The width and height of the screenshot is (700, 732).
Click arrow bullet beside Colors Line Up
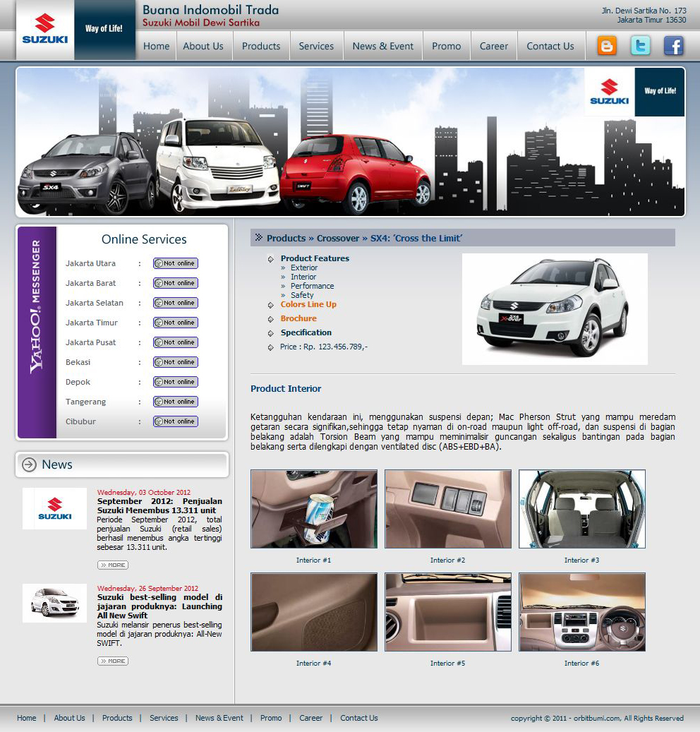coord(271,306)
